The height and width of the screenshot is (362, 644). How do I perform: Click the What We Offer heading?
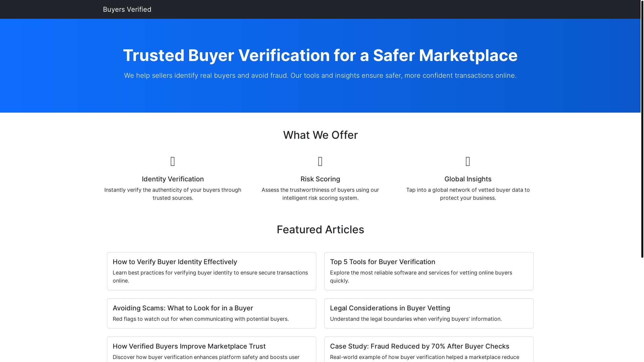coord(320,135)
